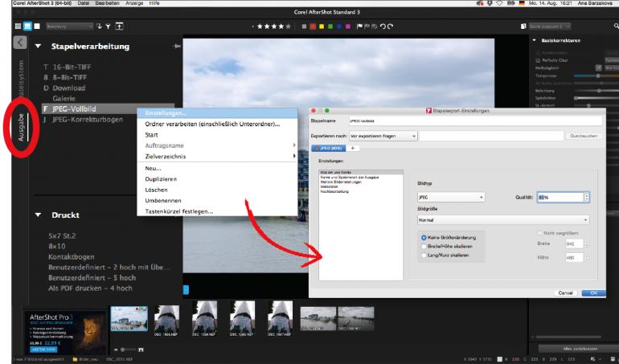
Task: Open the Anzeige menu
Action: 134,2
